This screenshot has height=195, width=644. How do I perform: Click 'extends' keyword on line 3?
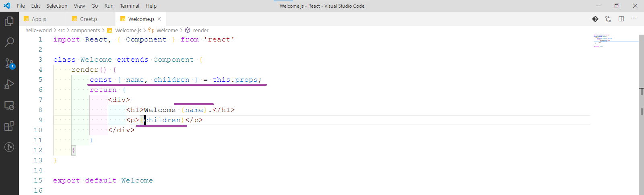(x=132, y=60)
